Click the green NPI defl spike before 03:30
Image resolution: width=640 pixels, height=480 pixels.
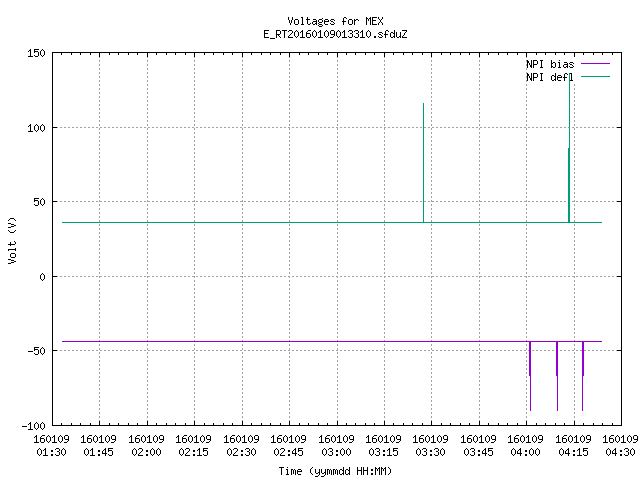pyautogui.click(x=423, y=162)
